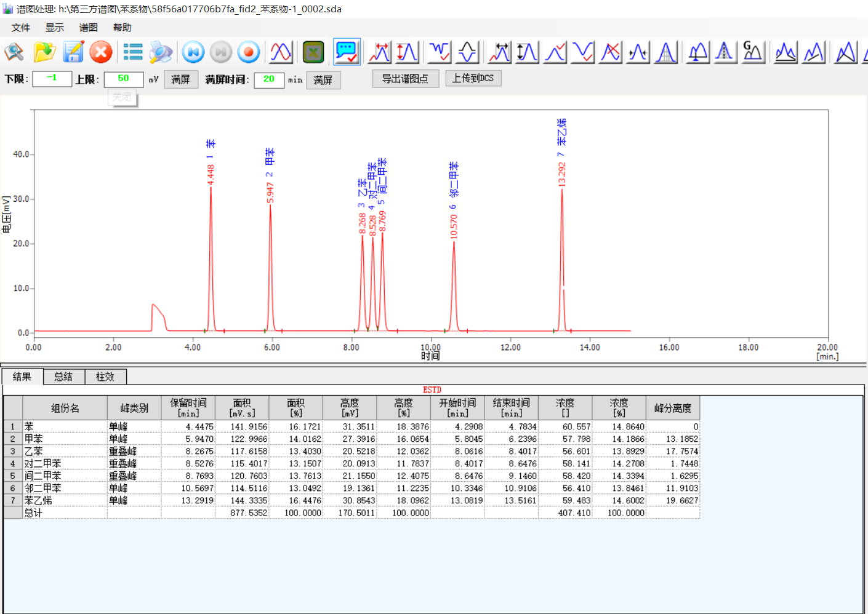Click the 上限 voltage input field
Viewport: 868px width, 614px height.
(x=123, y=79)
